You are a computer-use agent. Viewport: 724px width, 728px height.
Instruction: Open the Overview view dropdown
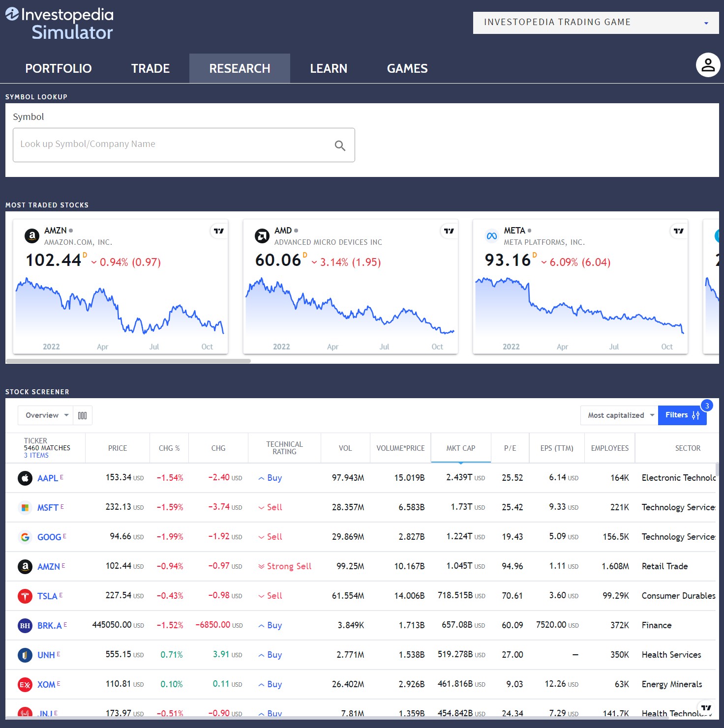(46, 415)
